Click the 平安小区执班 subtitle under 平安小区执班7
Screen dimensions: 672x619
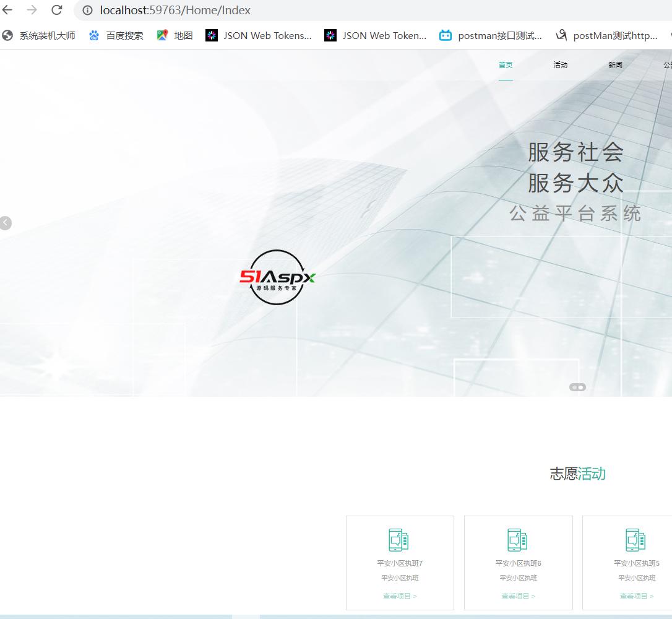400,578
